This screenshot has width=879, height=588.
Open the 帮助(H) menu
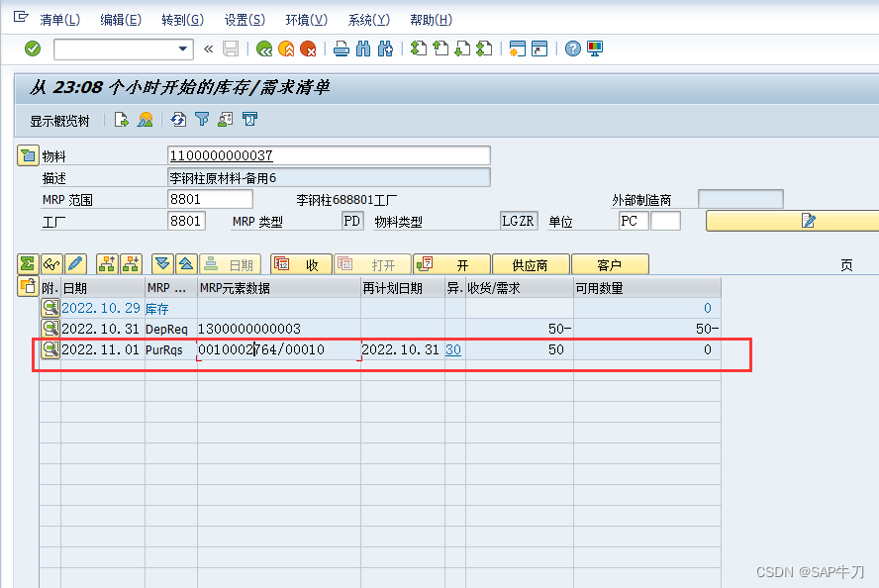click(432, 20)
